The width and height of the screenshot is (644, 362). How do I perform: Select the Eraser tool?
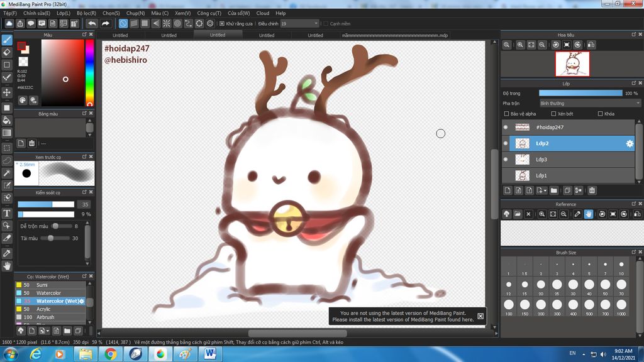pos(7,52)
